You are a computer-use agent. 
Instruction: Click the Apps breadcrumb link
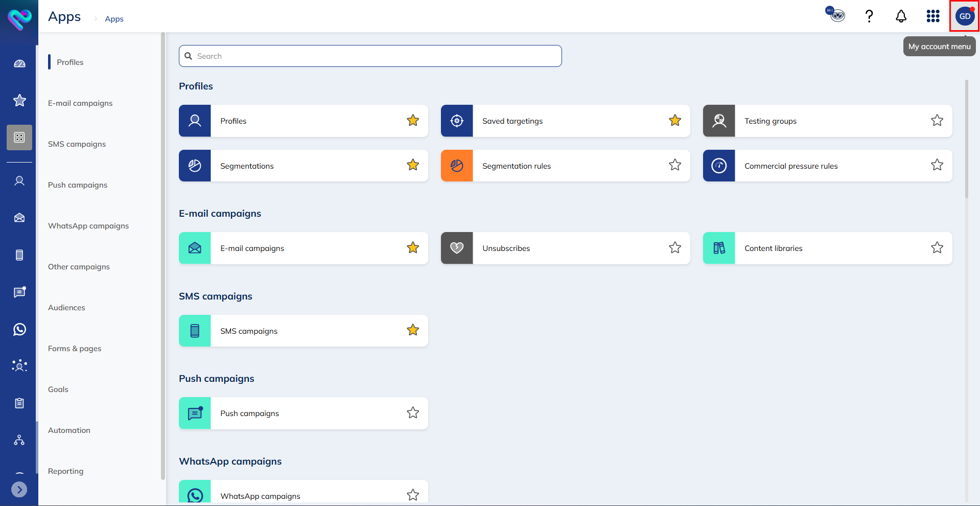coord(114,19)
